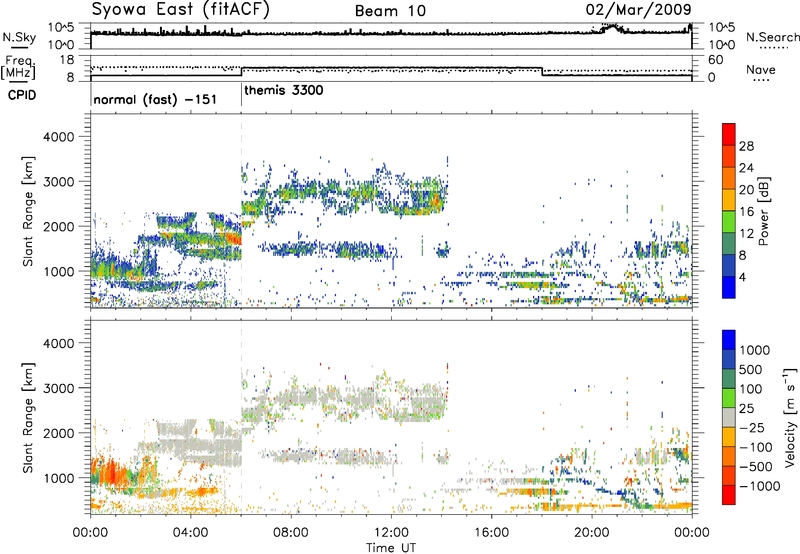Click the '60' tick on the Nave axis
This screenshot has width=800, height=554.
tap(715, 60)
